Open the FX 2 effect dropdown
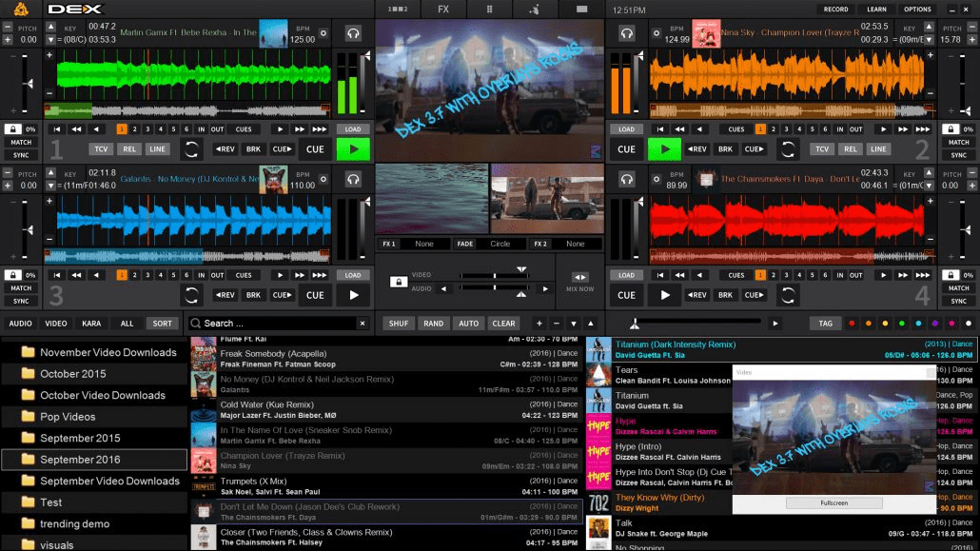Screen dimensions: 980x551 point(575,244)
